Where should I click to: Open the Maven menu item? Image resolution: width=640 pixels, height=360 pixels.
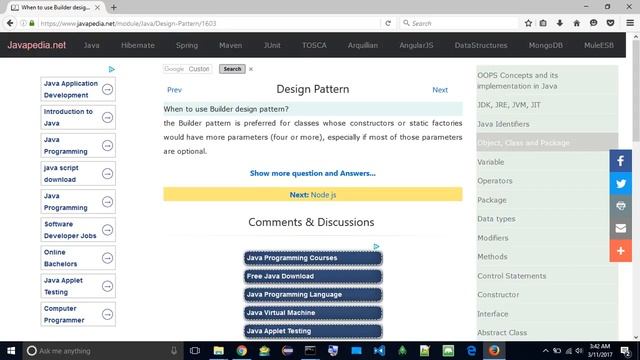coord(231,45)
